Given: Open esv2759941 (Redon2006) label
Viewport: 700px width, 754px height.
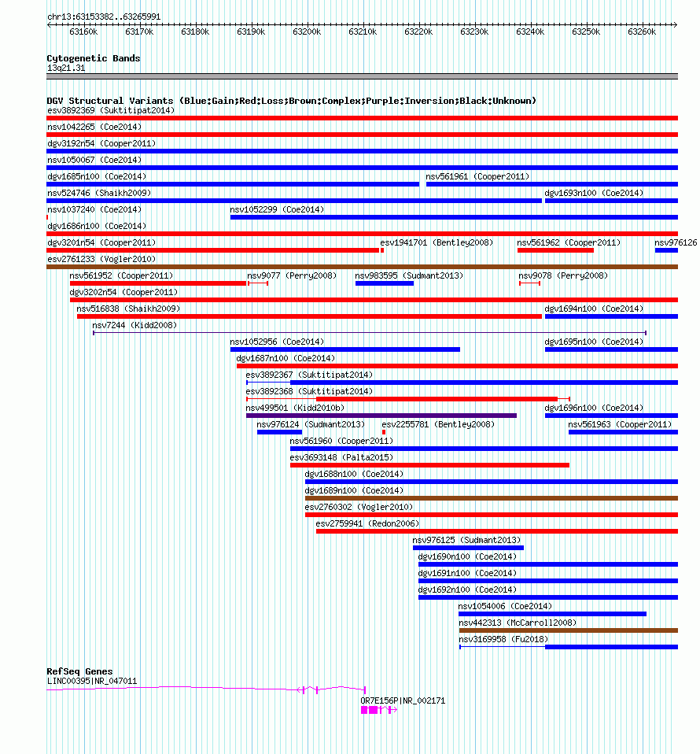Looking at the screenshot, I should point(367,523).
